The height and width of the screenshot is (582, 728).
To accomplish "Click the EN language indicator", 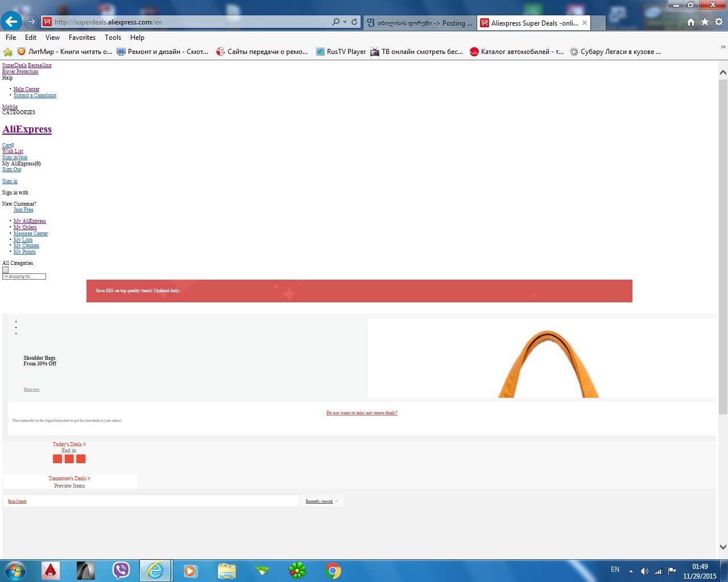I will pyautogui.click(x=615, y=569).
